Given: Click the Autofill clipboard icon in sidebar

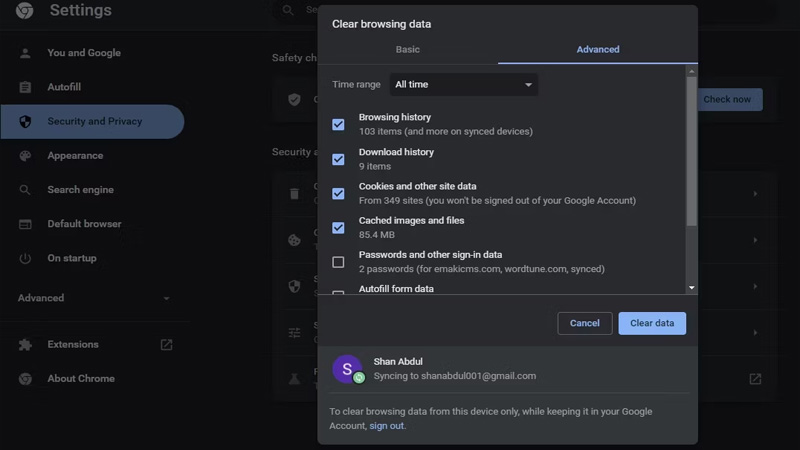Looking at the screenshot, I should (26, 87).
